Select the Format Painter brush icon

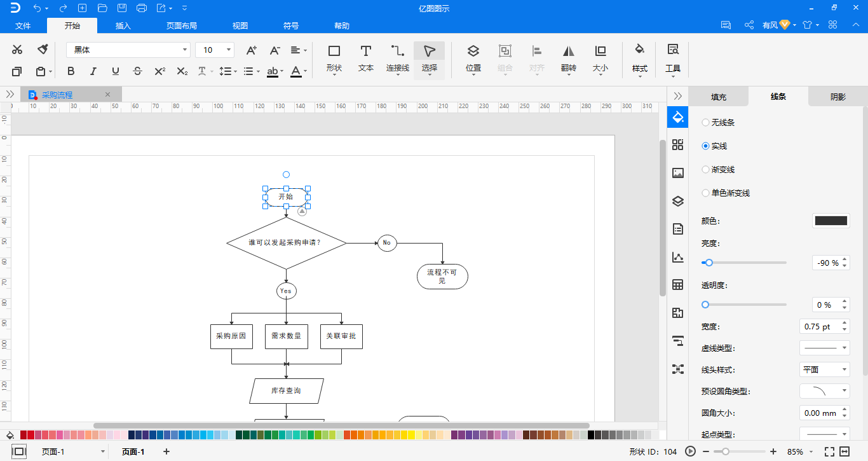tap(43, 50)
